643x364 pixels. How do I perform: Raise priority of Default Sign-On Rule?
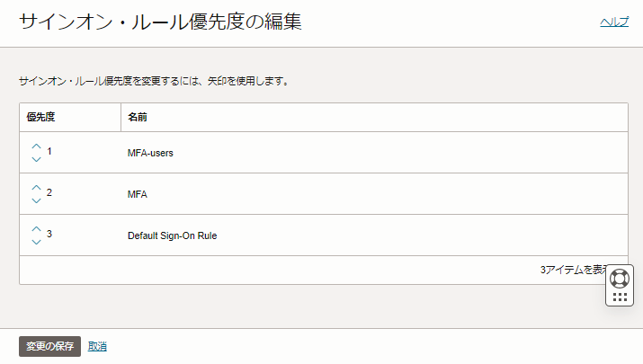pos(36,228)
